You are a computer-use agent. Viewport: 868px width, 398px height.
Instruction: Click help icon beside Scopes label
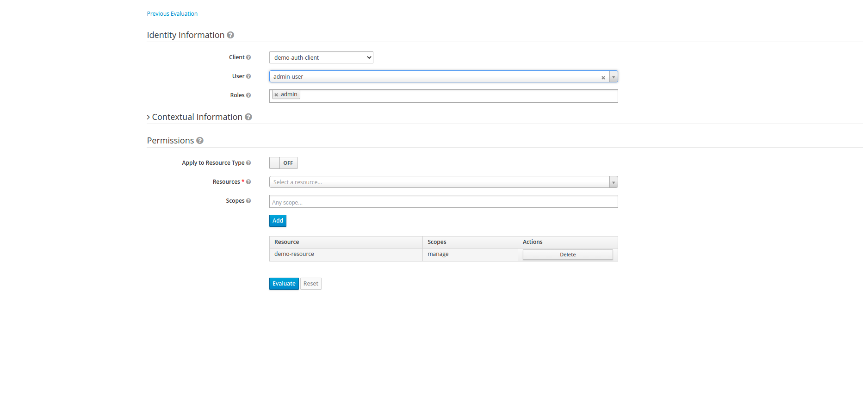(248, 201)
